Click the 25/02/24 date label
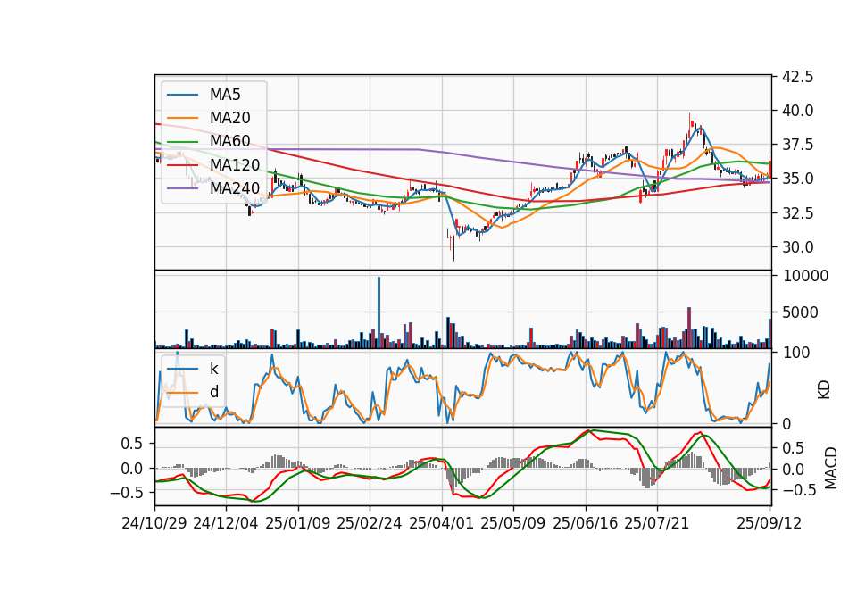The image size is (857, 616). coord(370,523)
